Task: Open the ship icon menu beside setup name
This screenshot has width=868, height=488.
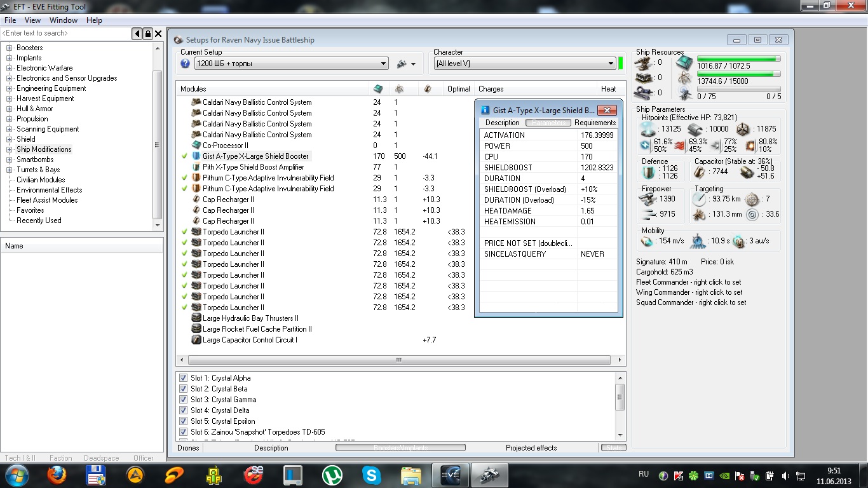Action: 406,64
